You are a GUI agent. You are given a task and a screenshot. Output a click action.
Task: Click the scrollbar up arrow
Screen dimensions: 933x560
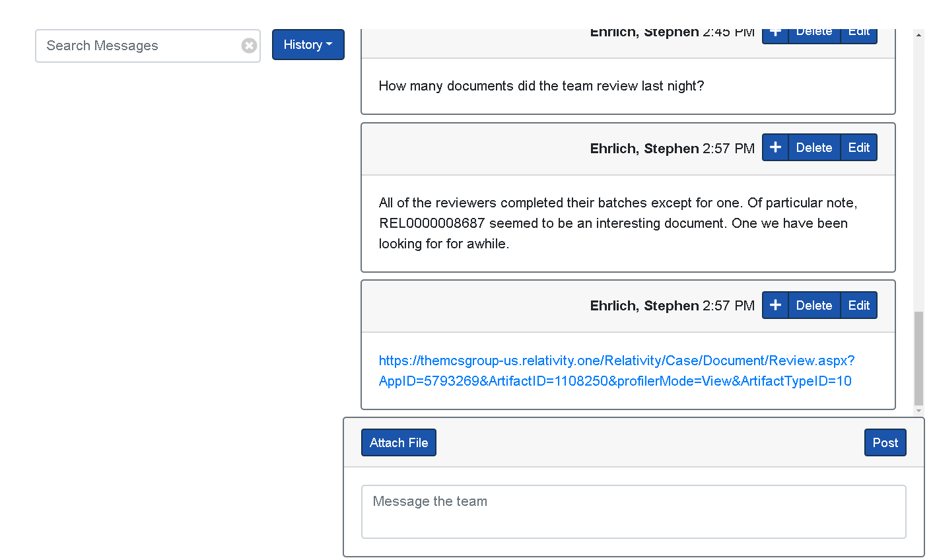coord(918,34)
